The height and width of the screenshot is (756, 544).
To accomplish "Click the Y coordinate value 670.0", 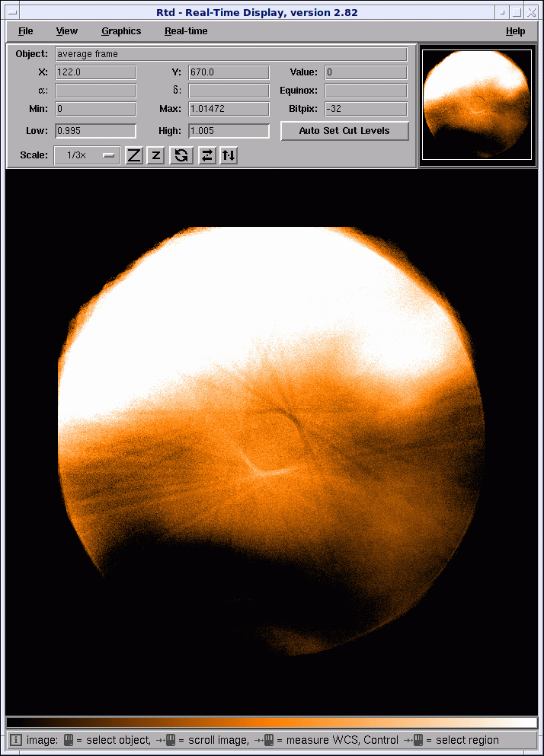I will pyautogui.click(x=229, y=72).
